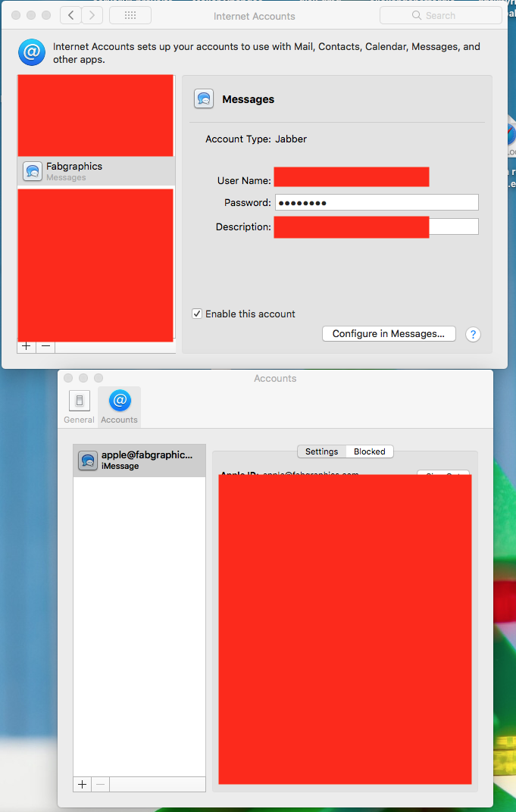This screenshot has width=516, height=812.
Task: Add account with plus in Accounts window
Action: pos(83,785)
